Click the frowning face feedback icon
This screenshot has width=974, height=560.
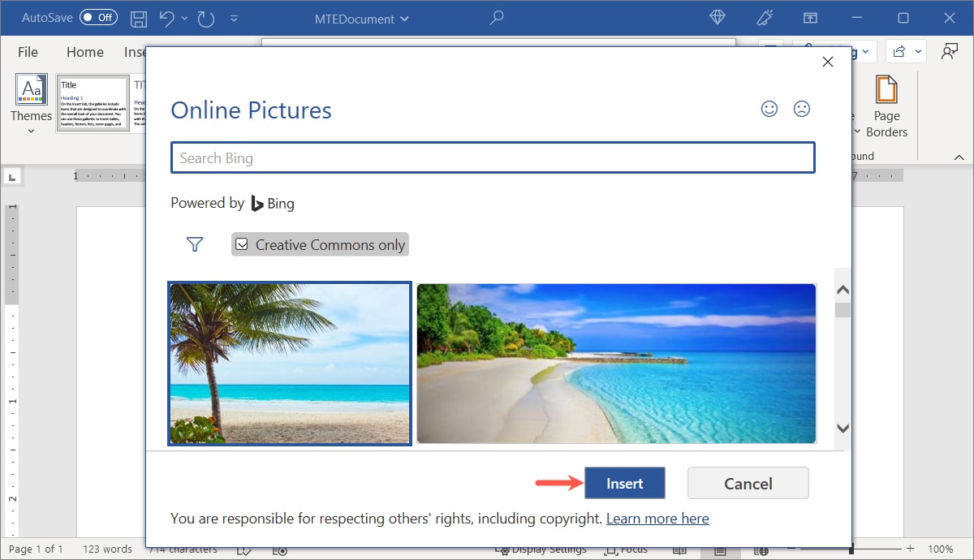point(802,108)
